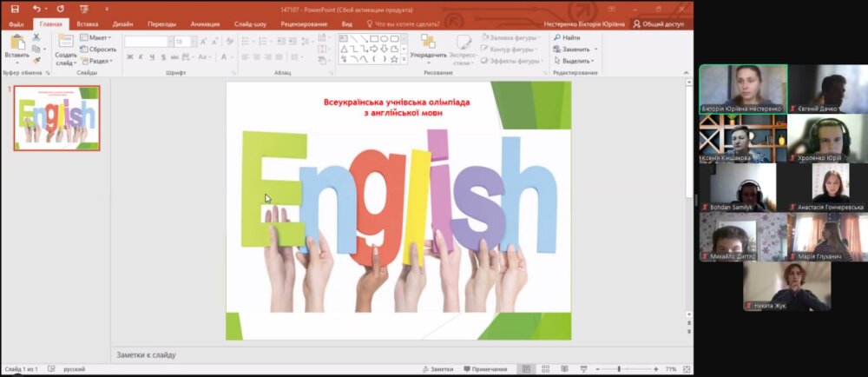
Task: Click the zoom slider handle
Action: click(619, 369)
